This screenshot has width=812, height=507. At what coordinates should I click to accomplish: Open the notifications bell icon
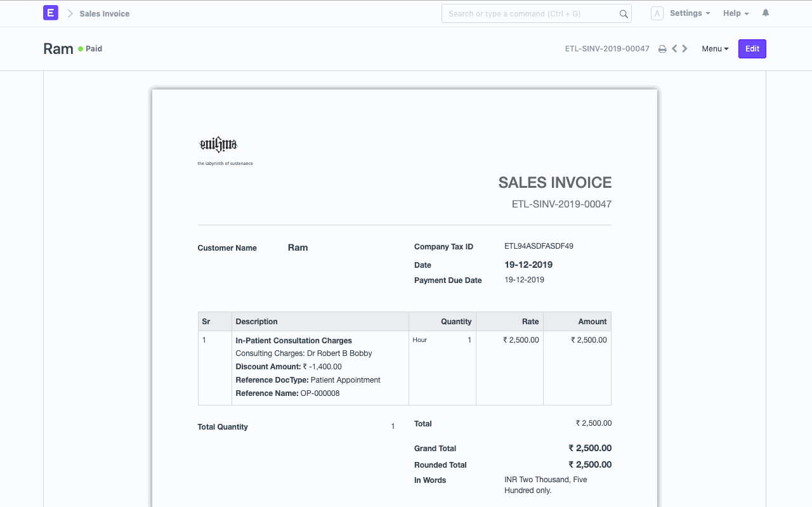coord(766,13)
